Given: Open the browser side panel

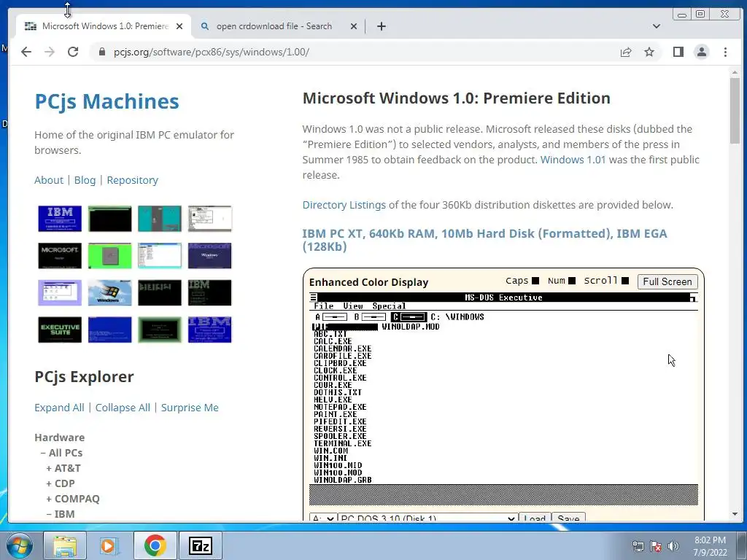Looking at the screenshot, I should [678, 52].
